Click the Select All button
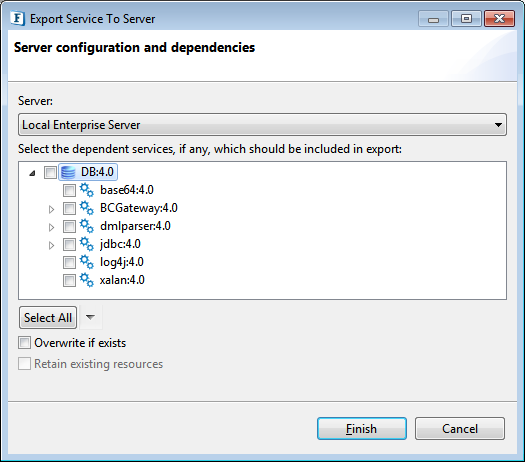The width and height of the screenshot is (525, 462). [x=48, y=317]
